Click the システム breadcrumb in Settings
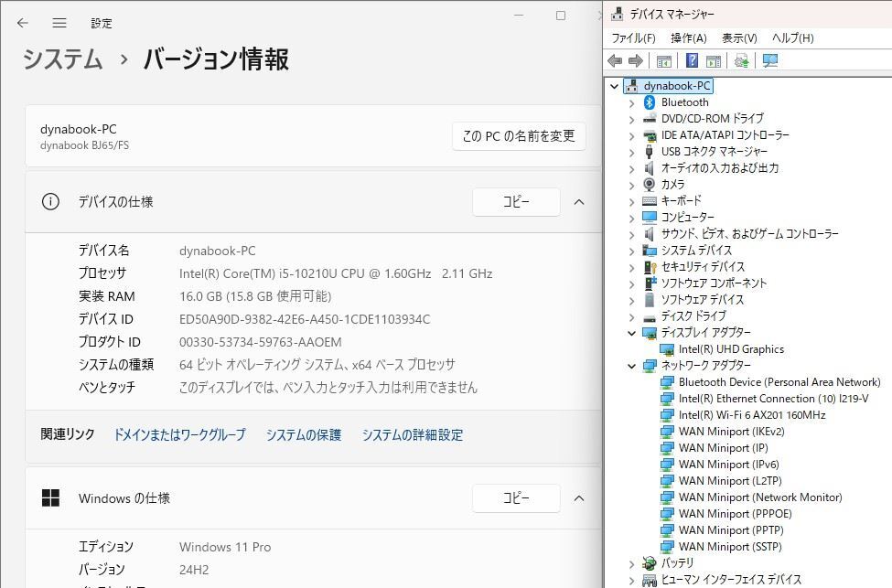Viewport: 892px width, 588px height. coord(62,59)
